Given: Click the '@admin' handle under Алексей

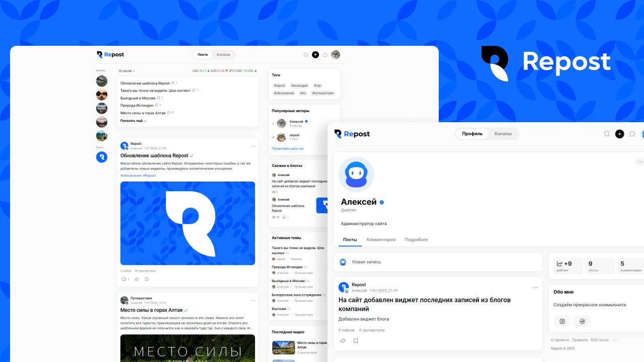Looking at the screenshot, I should pyautogui.click(x=349, y=210).
